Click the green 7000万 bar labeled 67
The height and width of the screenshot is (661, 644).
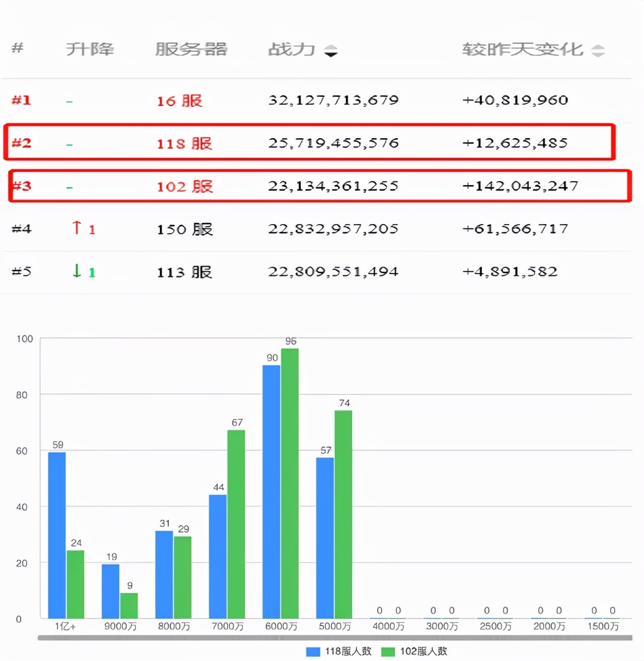click(x=236, y=524)
